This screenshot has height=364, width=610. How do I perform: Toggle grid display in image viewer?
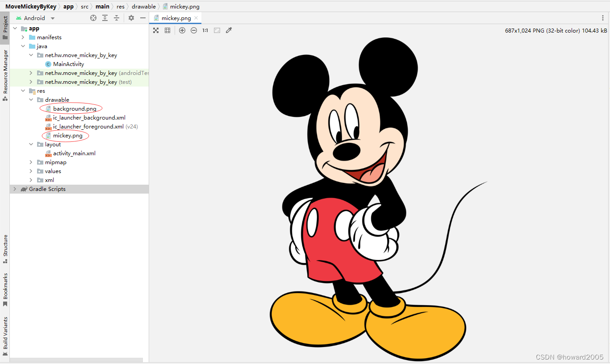click(x=167, y=30)
